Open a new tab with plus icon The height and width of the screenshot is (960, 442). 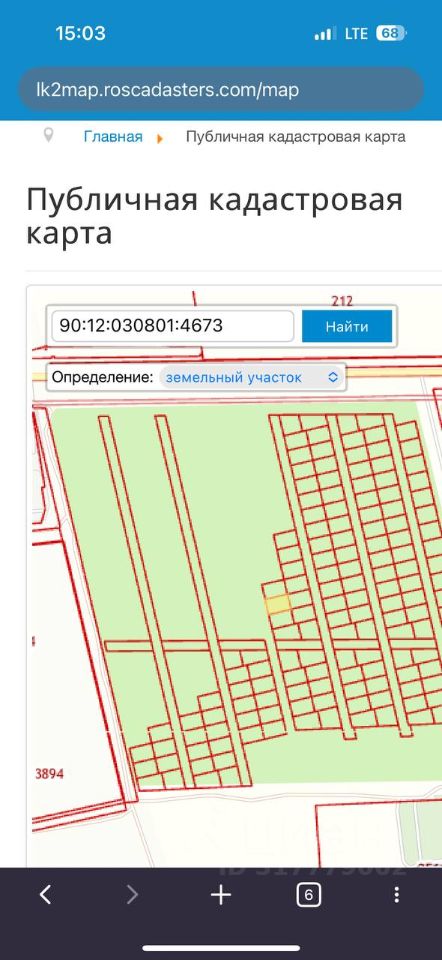click(220, 895)
